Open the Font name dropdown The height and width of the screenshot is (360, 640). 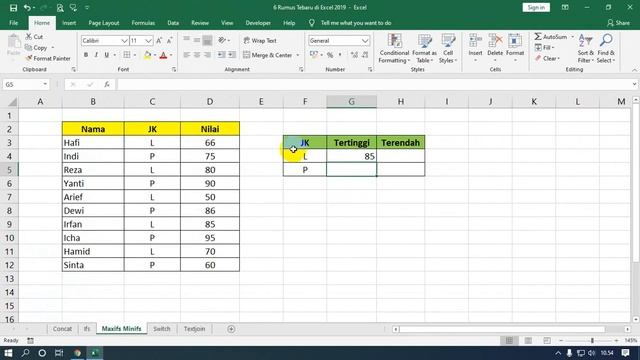coord(124,40)
